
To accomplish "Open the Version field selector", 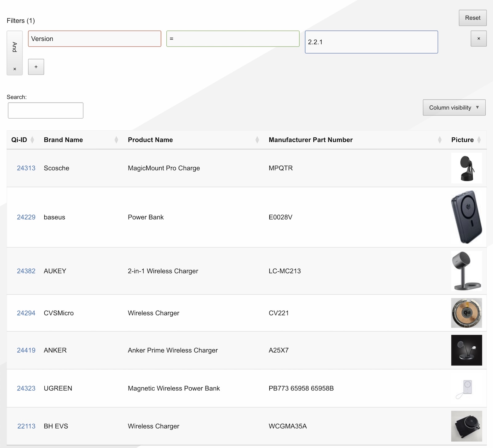I will [94, 39].
